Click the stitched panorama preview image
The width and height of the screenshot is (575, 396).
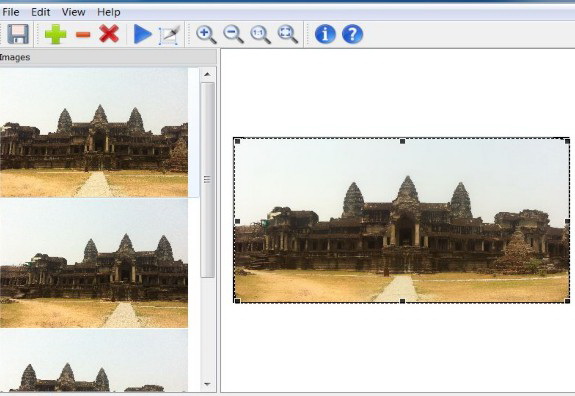coord(402,221)
